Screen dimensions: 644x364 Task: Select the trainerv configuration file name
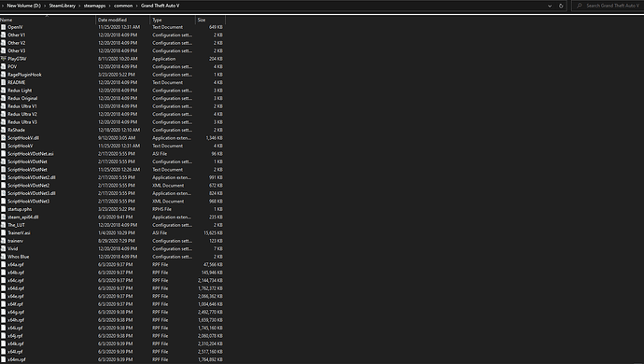(16, 241)
